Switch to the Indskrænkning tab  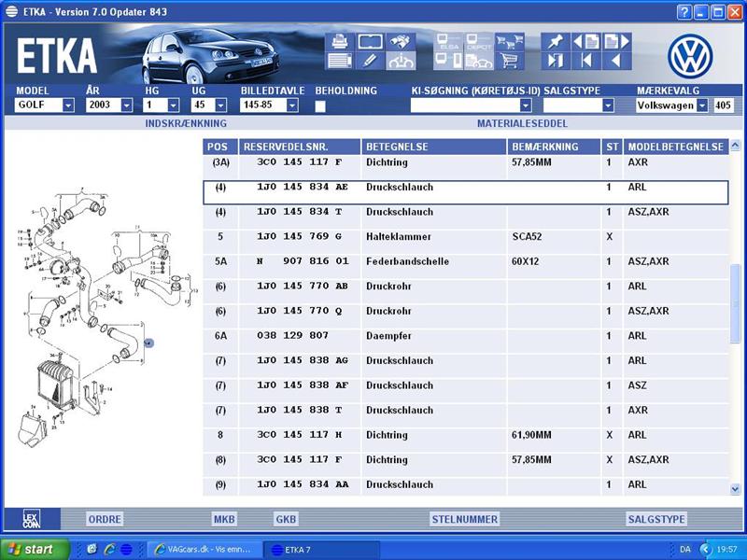coord(186,123)
